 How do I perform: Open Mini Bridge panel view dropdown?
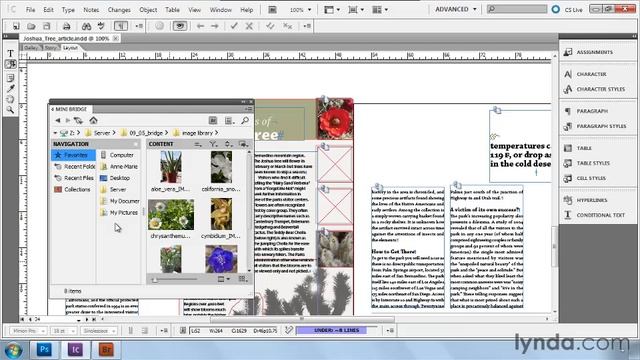point(230,120)
